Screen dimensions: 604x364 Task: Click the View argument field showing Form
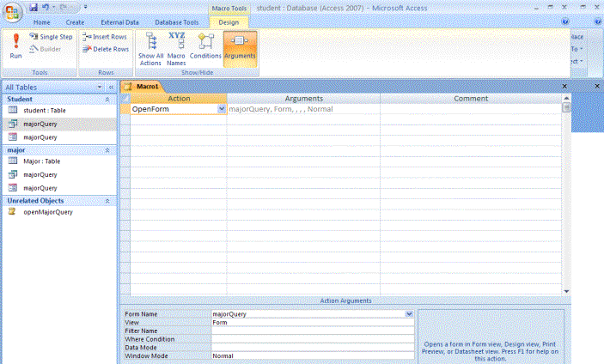tap(313, 323)
